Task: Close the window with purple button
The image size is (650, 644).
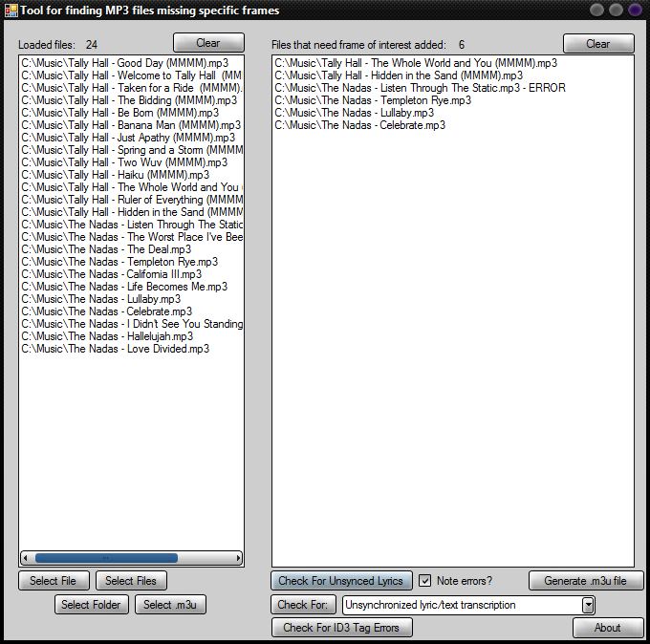Action: (635, 10)
